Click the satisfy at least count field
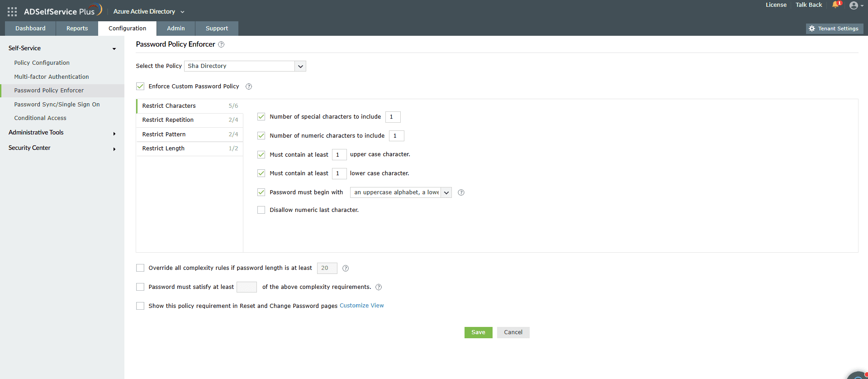Screen dimensions: 868x379 click(x=247, y=287)
